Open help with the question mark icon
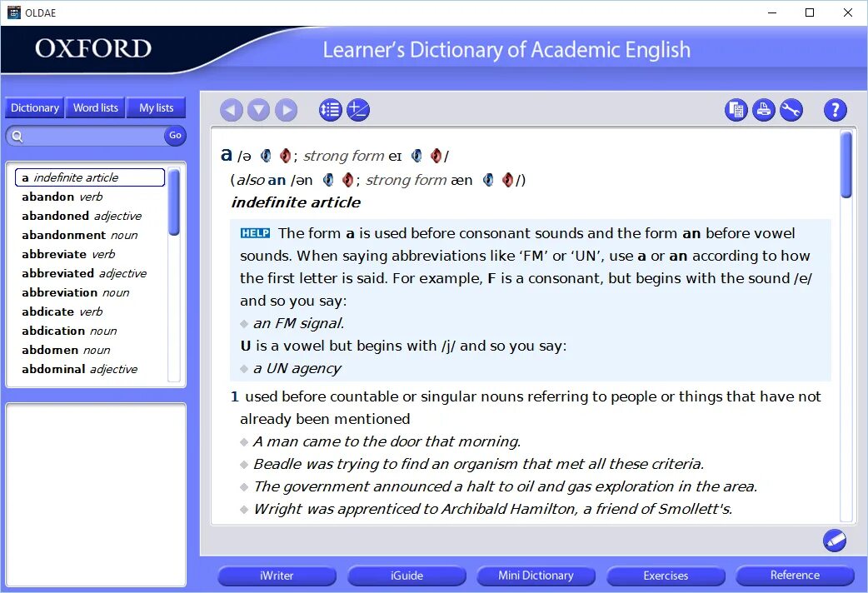868x593 pixels. click(836, 110)
